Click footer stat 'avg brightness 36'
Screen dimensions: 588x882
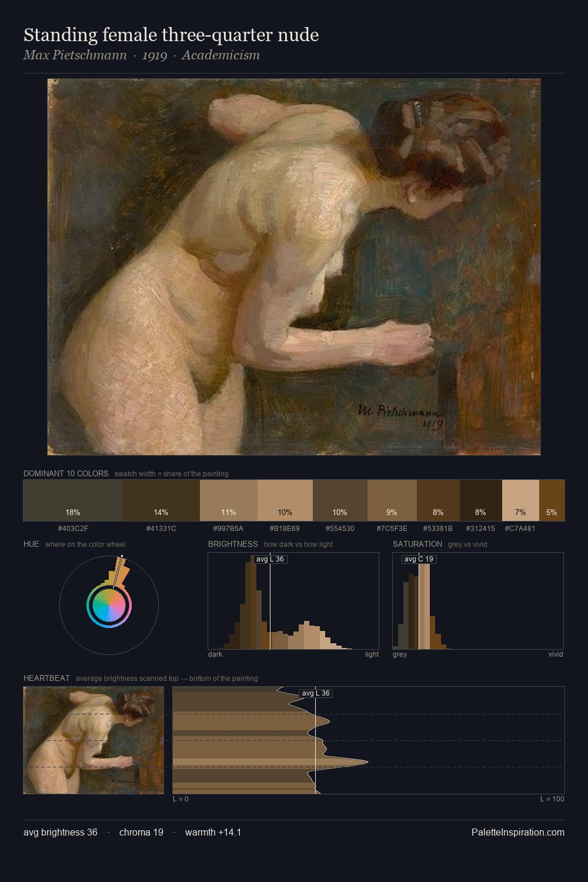[61, 832]
